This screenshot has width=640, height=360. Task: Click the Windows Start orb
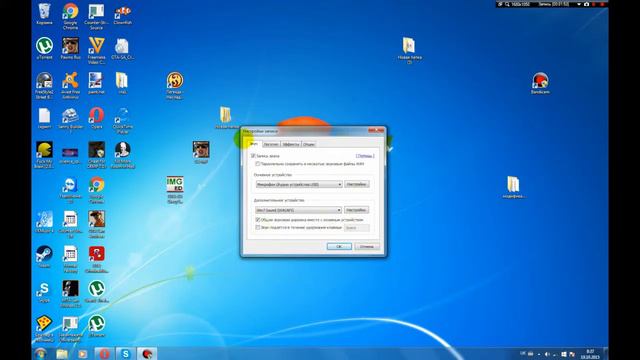(40, 354)
